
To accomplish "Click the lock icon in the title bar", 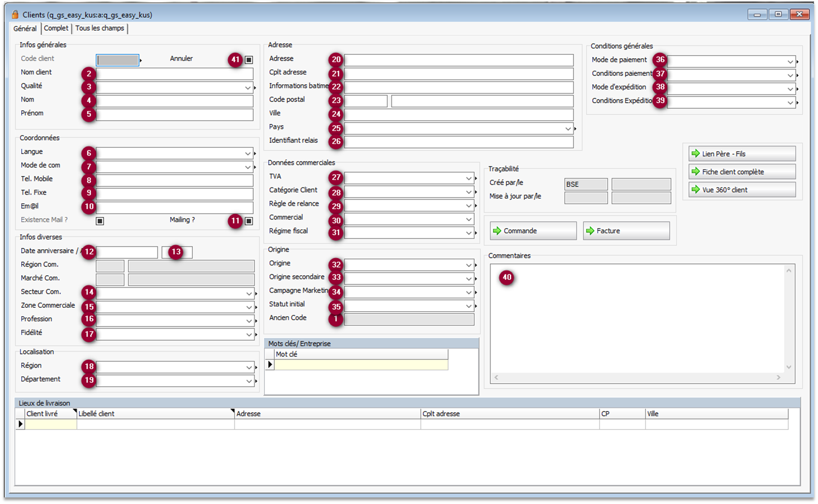I will pos(15,15).
